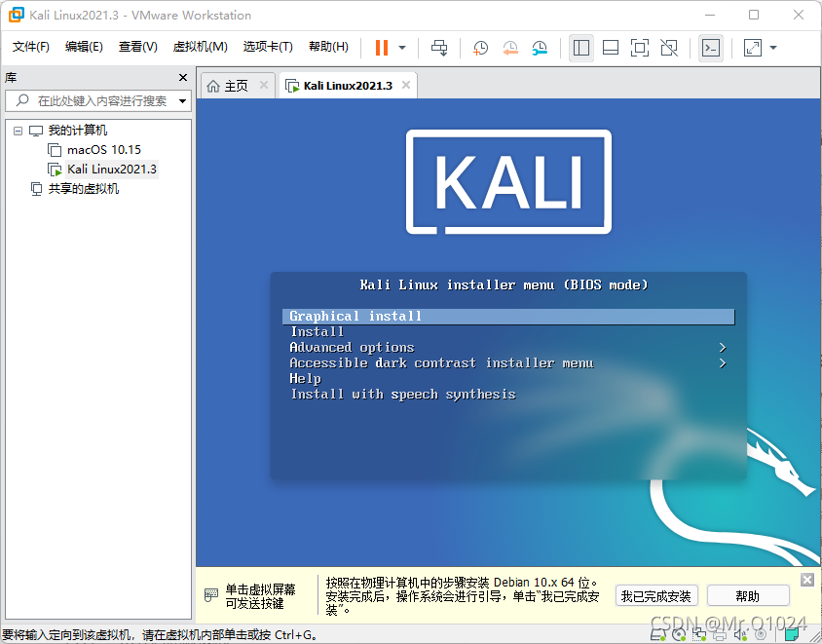Open the 文件(F) menu

[31, 47]
